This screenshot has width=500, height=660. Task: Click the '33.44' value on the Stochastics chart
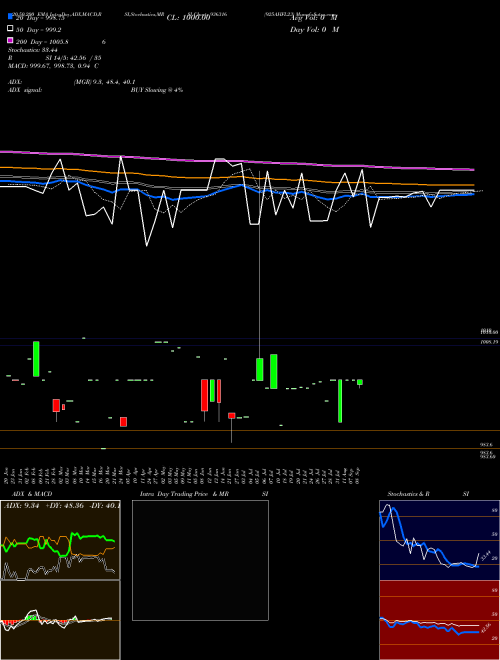pyautogui.click(x=485, y=555)
